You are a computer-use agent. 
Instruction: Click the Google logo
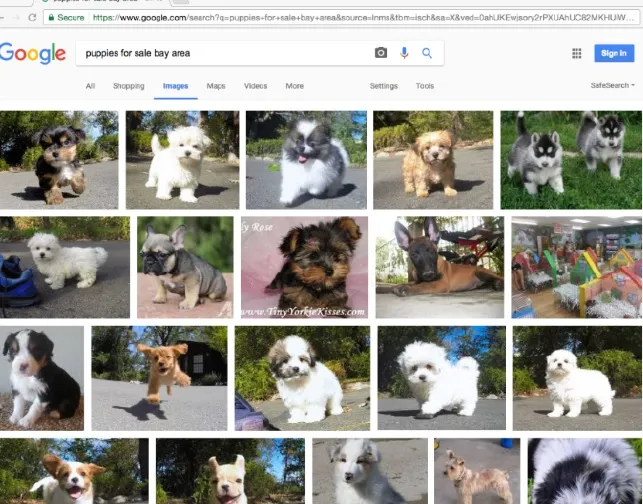33,53
